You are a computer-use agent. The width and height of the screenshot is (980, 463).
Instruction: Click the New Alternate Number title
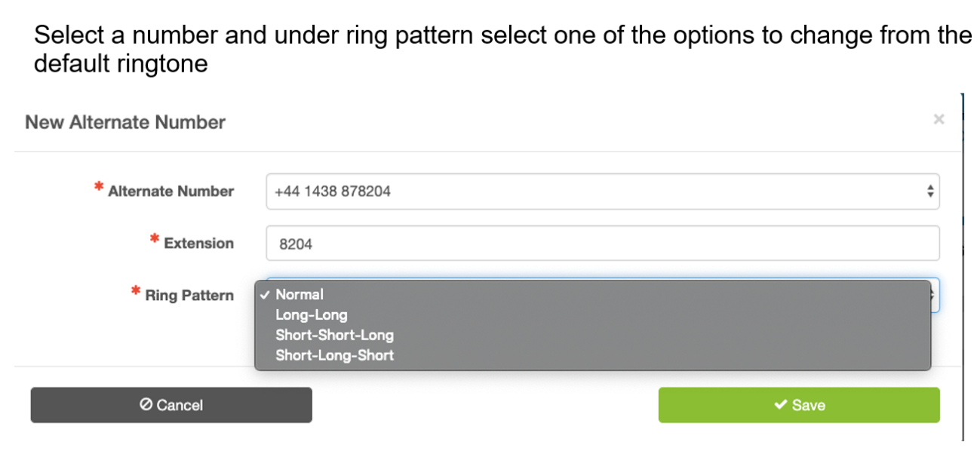click(x=125, y=122)
